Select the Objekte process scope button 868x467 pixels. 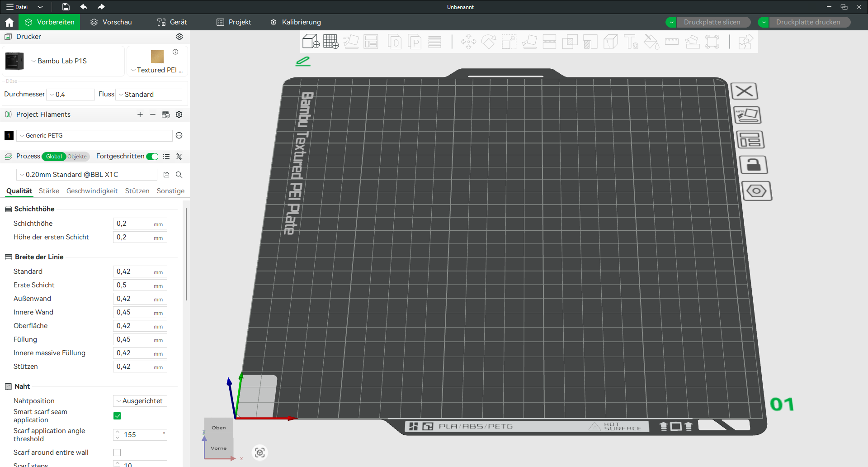77,157
